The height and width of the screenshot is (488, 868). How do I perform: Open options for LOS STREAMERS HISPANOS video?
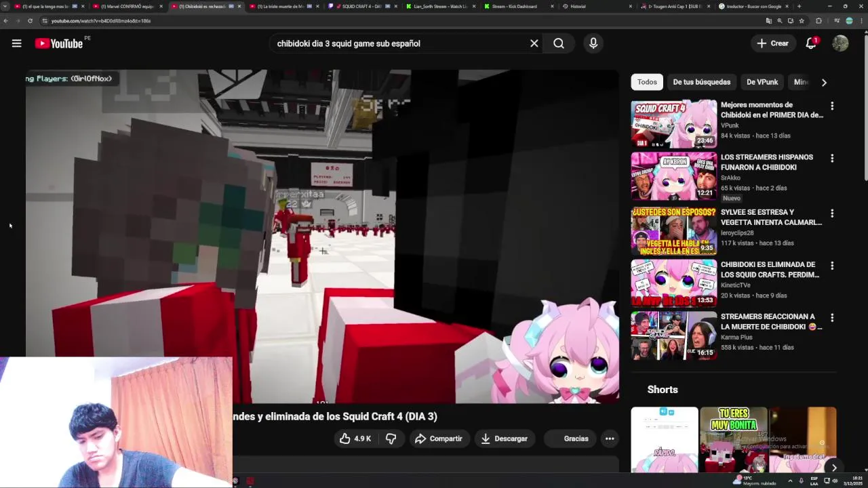tap(832, 158)
